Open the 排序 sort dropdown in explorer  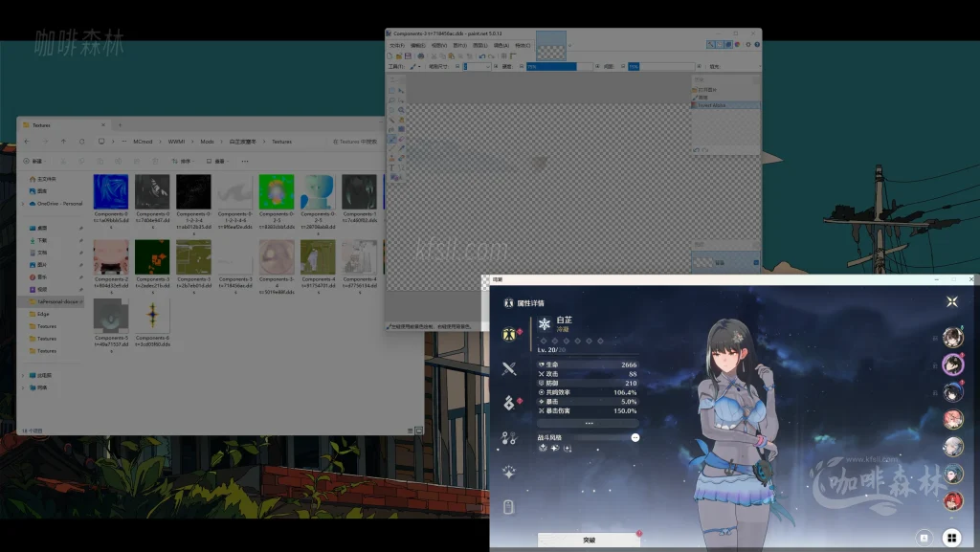pos(183,161)
